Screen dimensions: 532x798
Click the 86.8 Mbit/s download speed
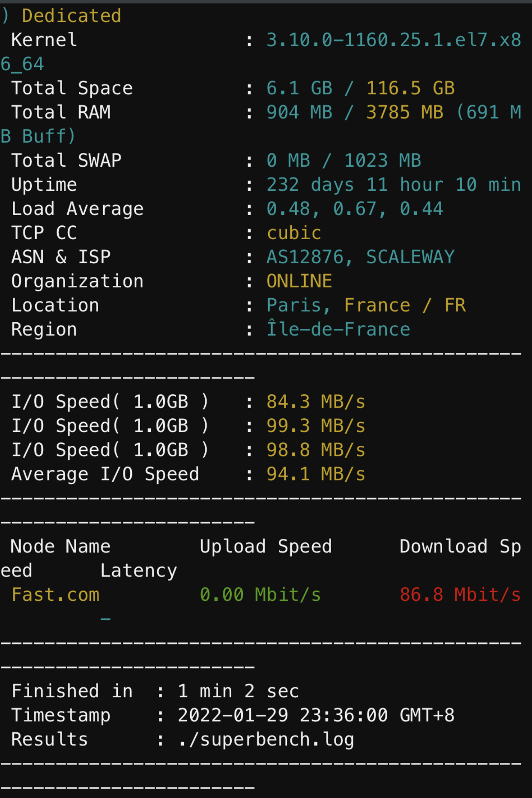[x=460, y=595]
